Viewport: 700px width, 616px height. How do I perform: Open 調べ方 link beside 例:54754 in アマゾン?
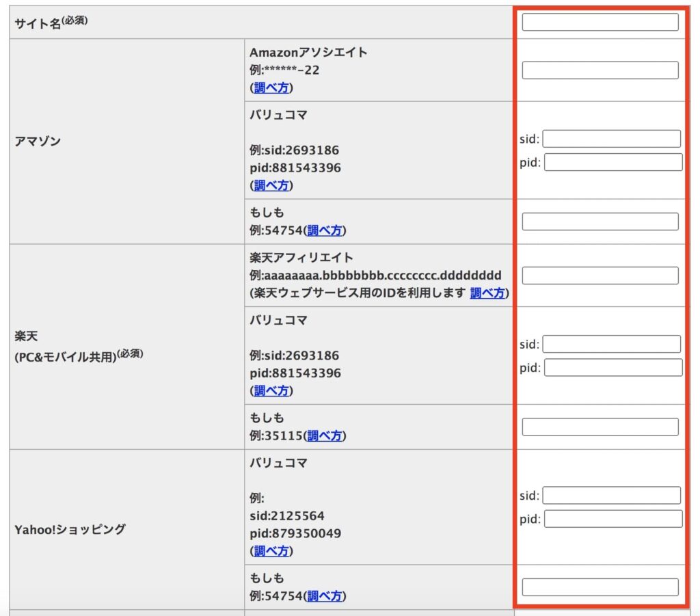(325, 230)
